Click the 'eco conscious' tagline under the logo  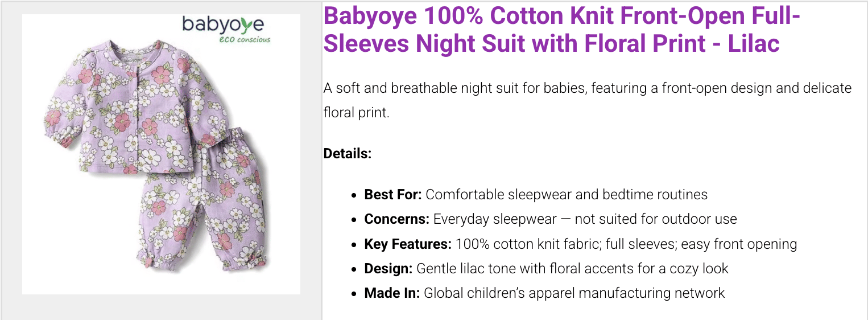(245, 40)
